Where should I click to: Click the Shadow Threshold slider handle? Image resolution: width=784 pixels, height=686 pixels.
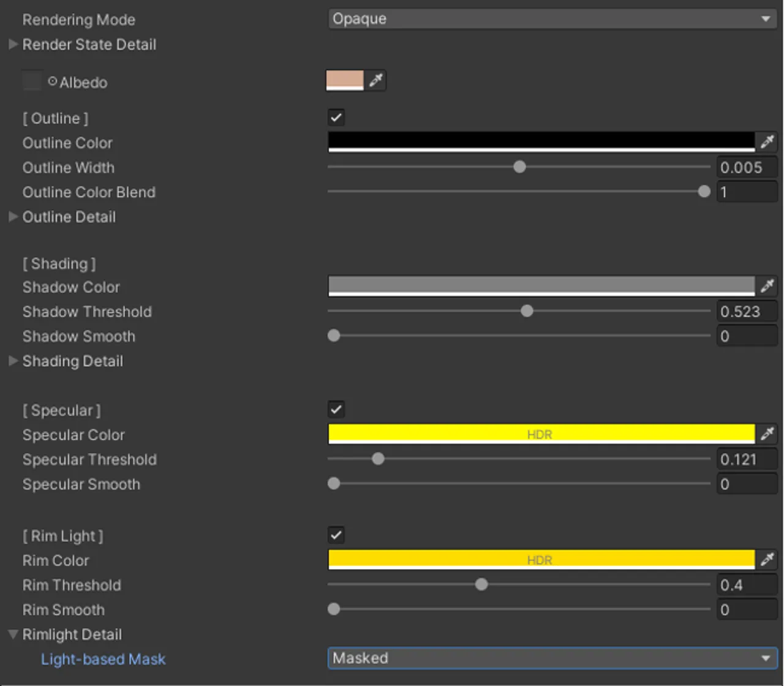(x=526, y=311)
